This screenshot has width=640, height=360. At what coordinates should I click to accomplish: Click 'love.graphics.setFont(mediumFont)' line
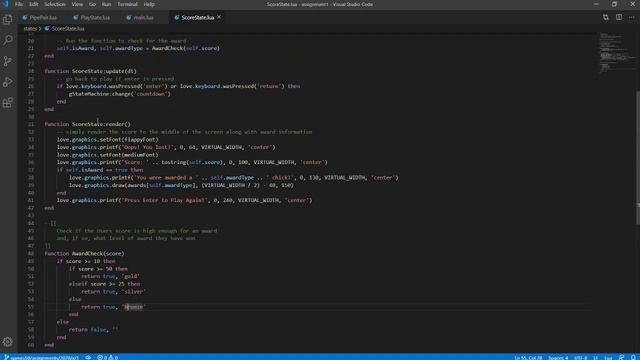coord(107,155)
